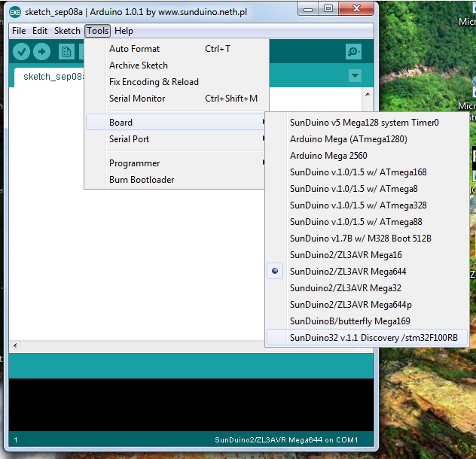This screenshot has width=476, height=459.
Task: Open the tab dropdown arrow button
Action: (355, 75)
